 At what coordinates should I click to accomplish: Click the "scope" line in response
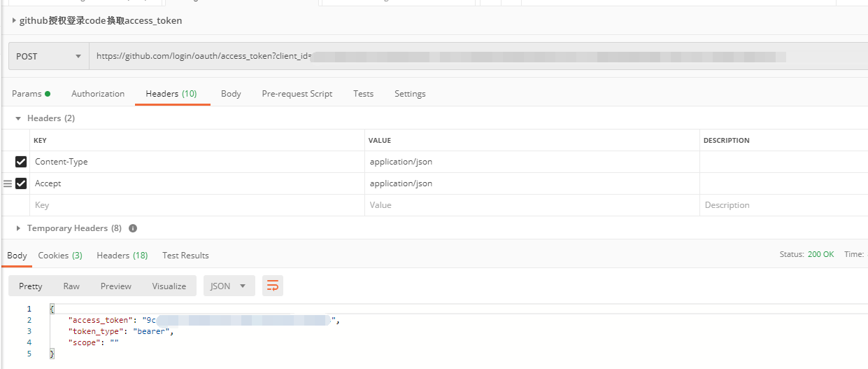click(x=94, y=342)
